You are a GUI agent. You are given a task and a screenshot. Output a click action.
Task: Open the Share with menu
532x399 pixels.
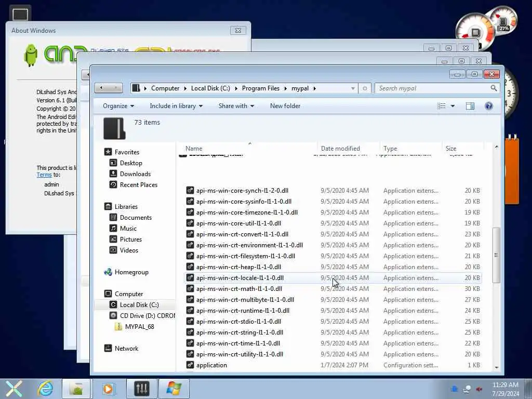[236, 106]
